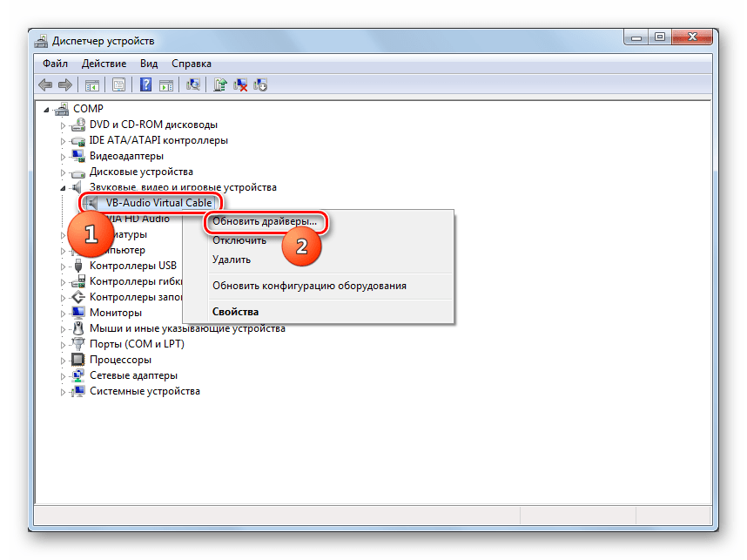Select the Видеоадаптеры category

[x=126, y=156]
